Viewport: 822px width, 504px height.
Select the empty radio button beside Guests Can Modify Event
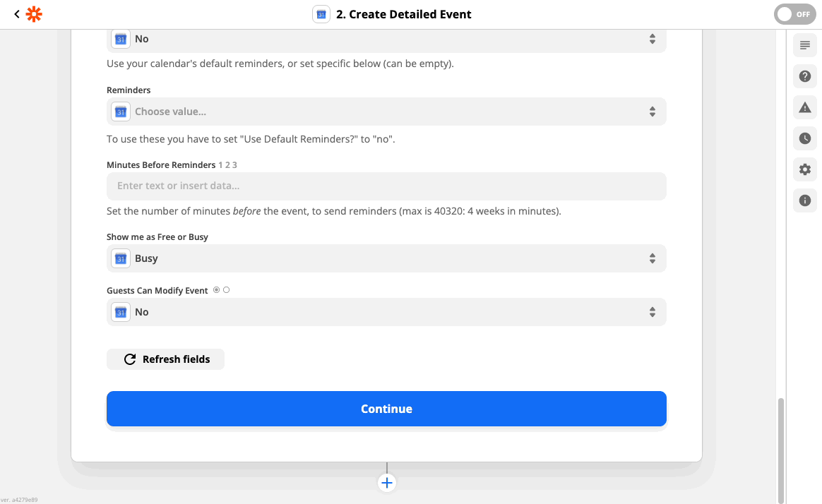click(x=226, y=290)
